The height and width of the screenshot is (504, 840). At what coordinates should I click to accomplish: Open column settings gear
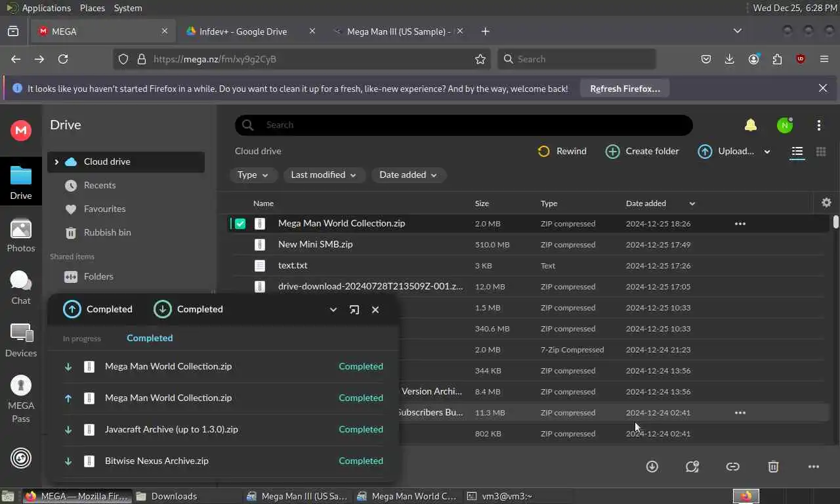pyautogui.click(x=826, y=203)
